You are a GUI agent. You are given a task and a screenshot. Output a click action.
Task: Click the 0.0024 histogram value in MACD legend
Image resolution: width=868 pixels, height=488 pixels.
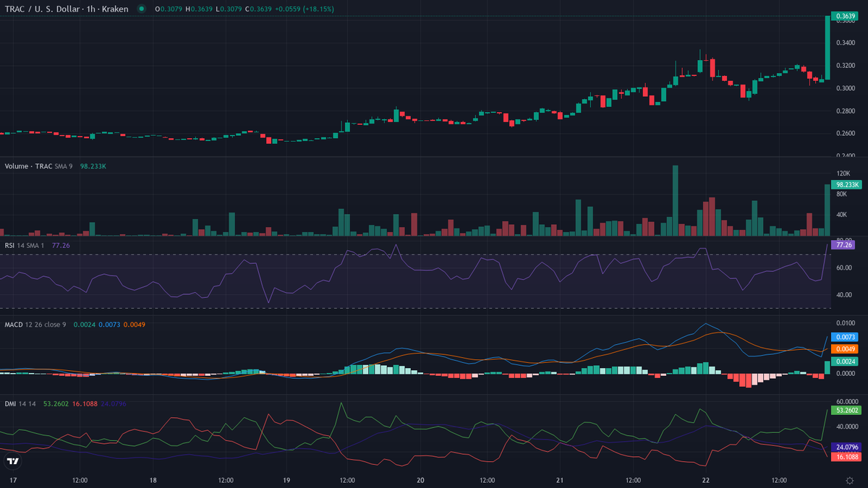84,324
